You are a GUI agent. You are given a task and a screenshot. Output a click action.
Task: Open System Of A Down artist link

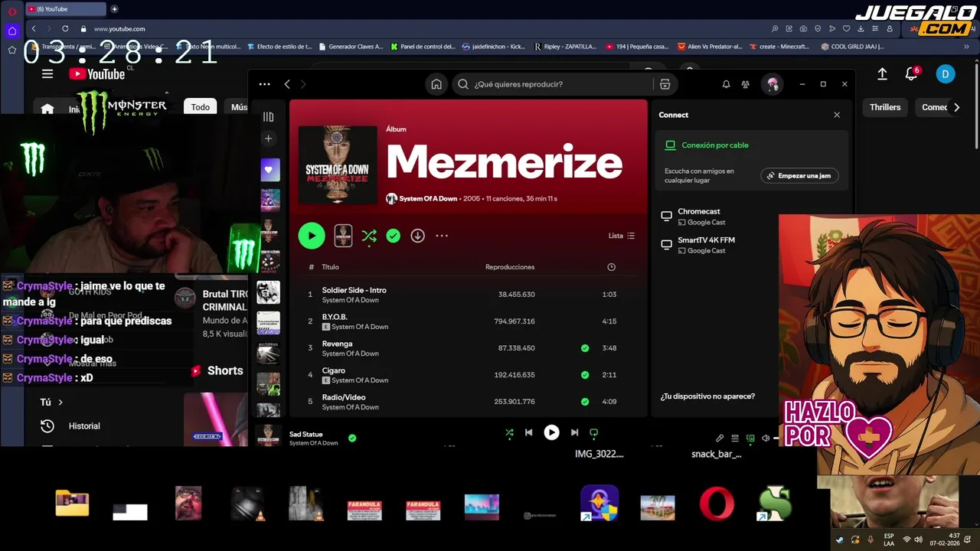pos(427,199)
